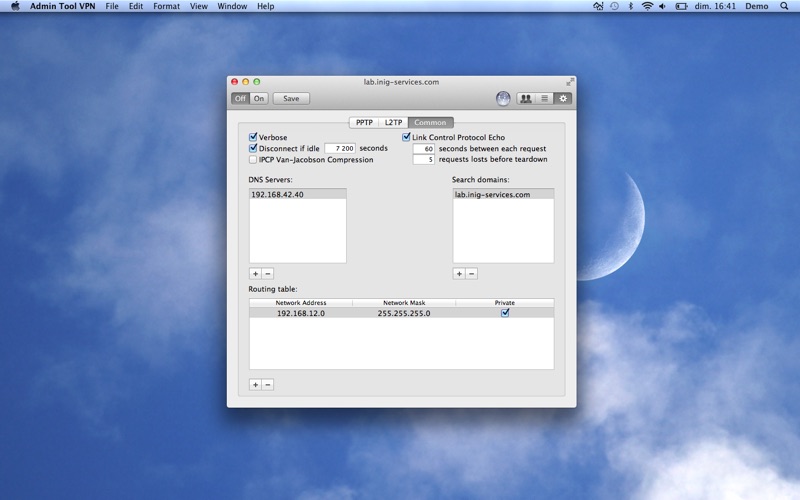Viewport: 800px width, 500px height.
Task: Click the globe status icon
Action: pos(503,98)
